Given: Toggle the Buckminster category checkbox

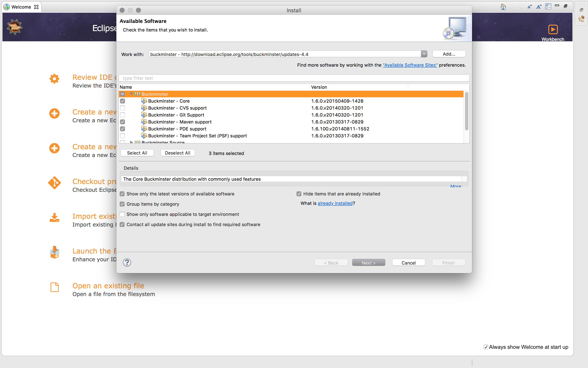Looking at the screenshot, I should (122, 94).
